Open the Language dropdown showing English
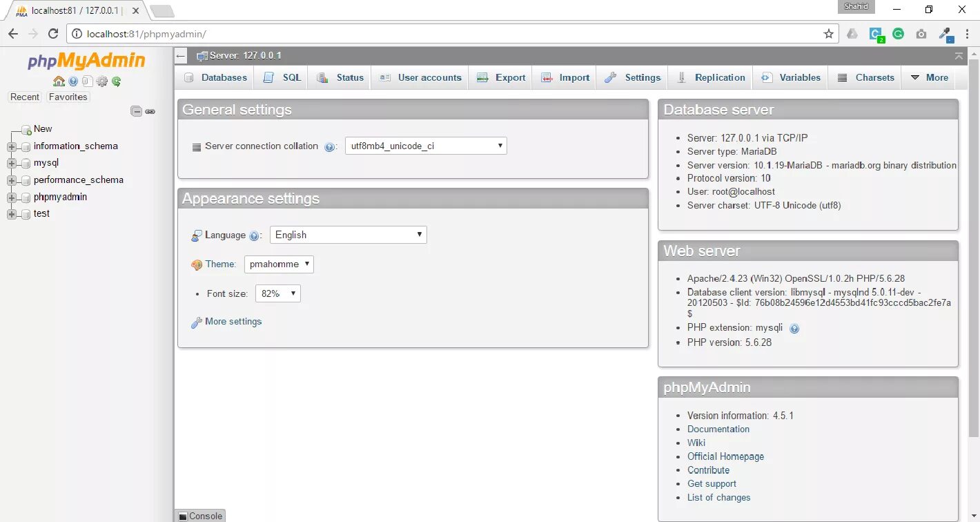The height and width of the screenshot is (522, 980). click(349, 235)
